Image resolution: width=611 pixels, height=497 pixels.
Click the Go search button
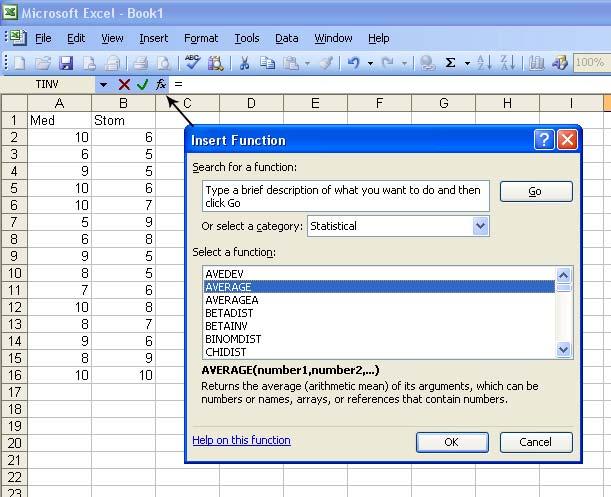click(x=536, y=191)
